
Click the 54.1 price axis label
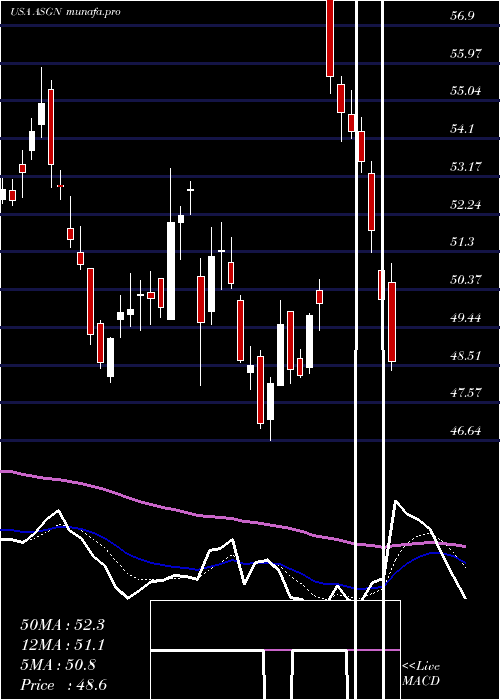[x=462, y=129]
